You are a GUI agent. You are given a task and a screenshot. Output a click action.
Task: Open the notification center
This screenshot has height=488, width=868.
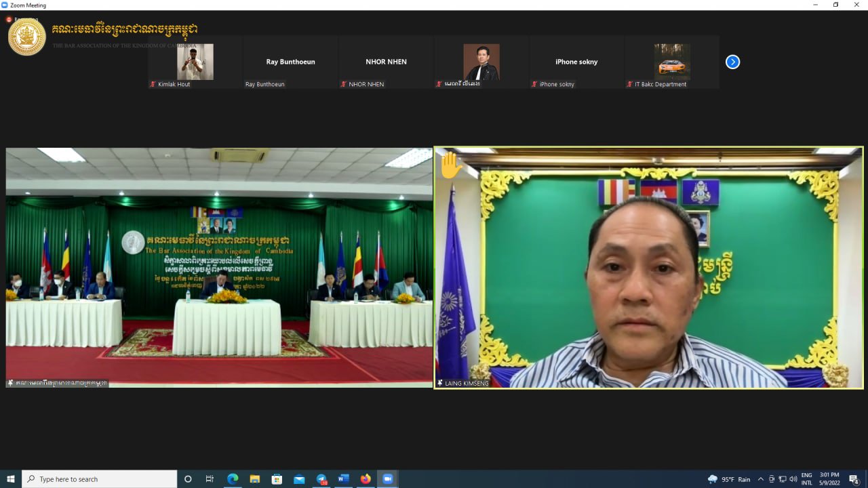[x=854, y=479]
